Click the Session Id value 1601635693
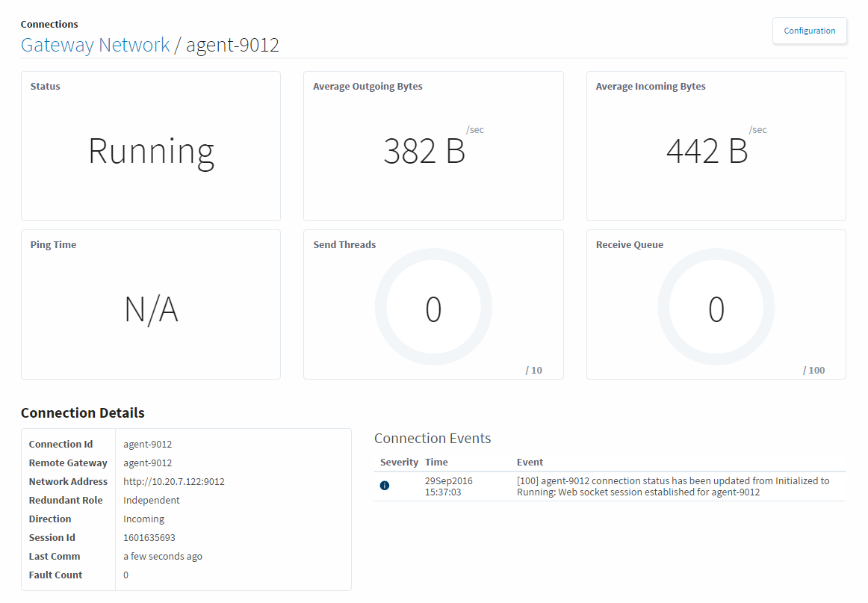868x603 pixels. [x=149, y=538]
